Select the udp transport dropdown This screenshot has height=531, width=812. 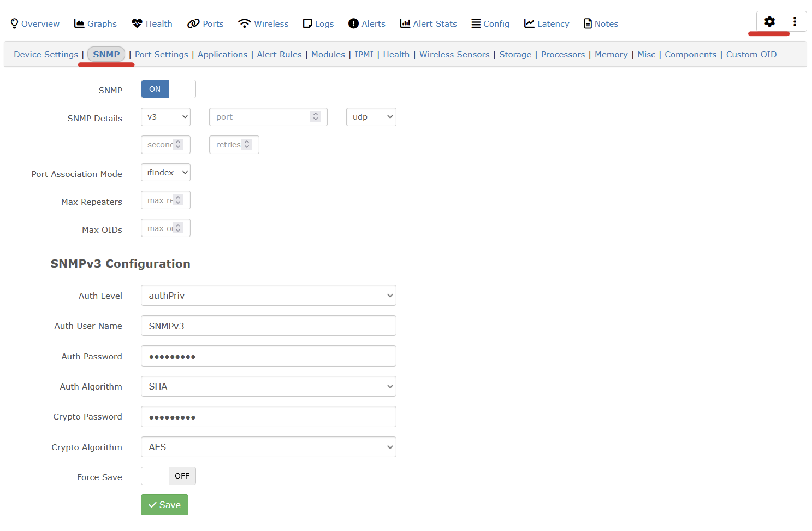371,117
